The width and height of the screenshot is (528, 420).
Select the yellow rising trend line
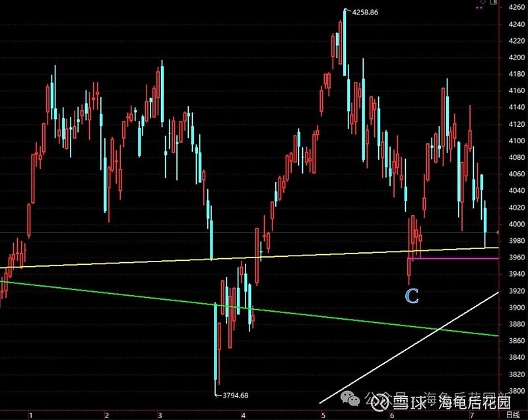(x=249, y=258)
